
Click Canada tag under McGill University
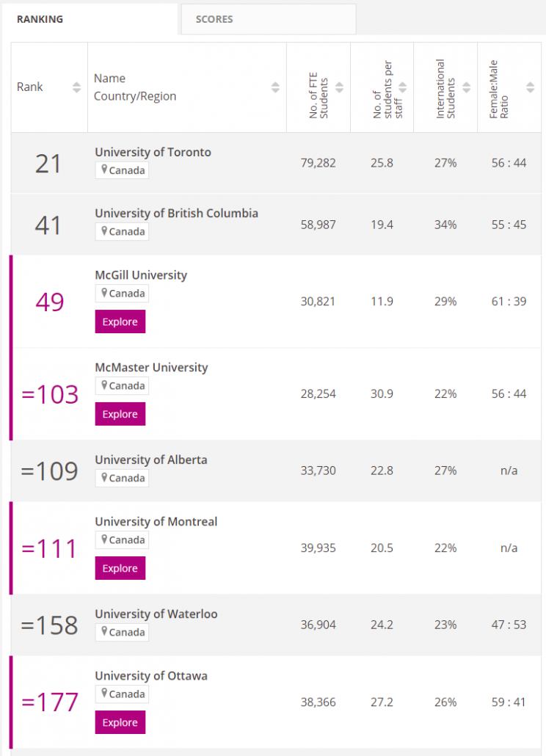pyautogui.click(x=122, y=293)
